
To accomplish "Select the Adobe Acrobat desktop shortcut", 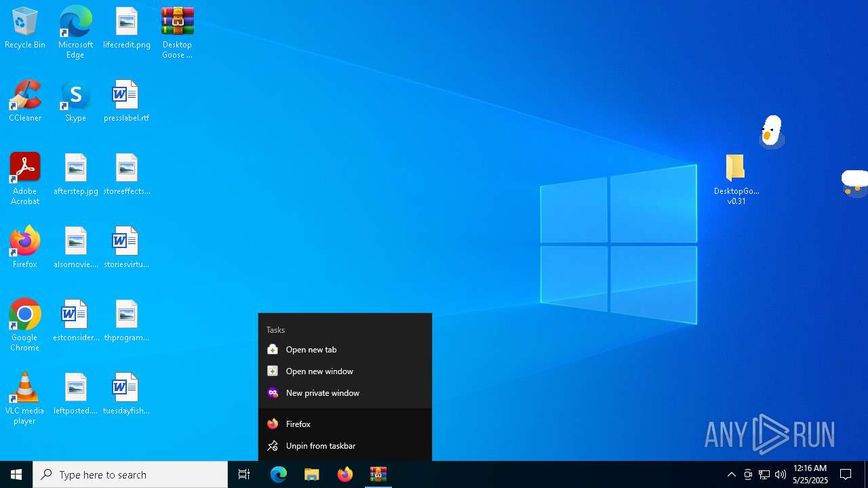I will (x=25, y=179).
